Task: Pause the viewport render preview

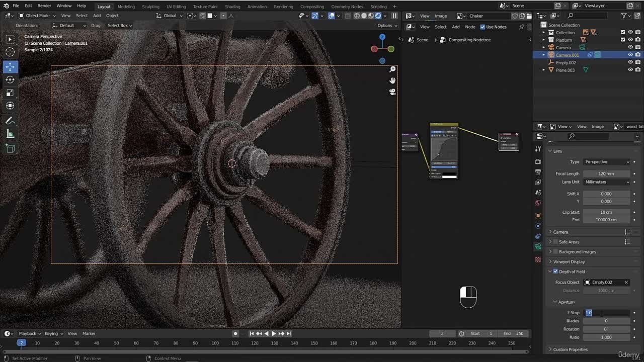Action: click(394, 16)
